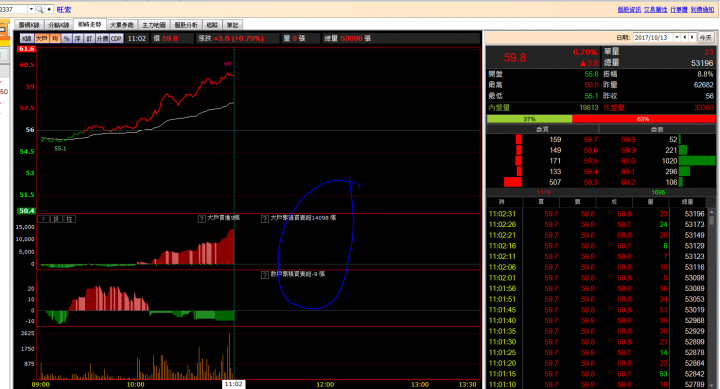Click the first top-right link 個股資訊
The height and width of the screenshot is (389, 720).
[x=629, y=9]
